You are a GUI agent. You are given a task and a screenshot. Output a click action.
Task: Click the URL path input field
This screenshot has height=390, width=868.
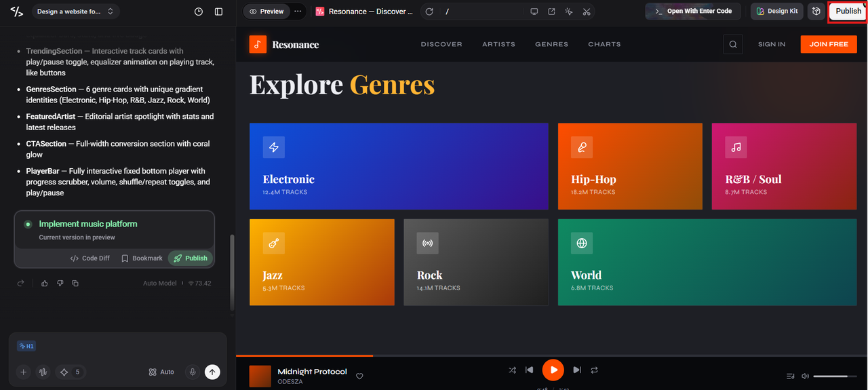[481, 12]
